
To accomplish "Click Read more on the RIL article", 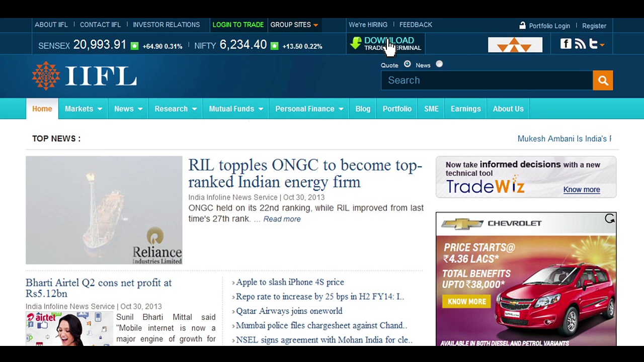I will click(x=282, y=219).
